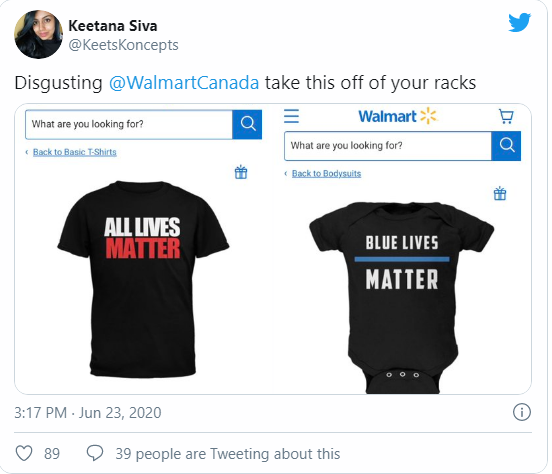Like the tweet with heart icon
Screen dimensions: 552x474
coord(24,453)
